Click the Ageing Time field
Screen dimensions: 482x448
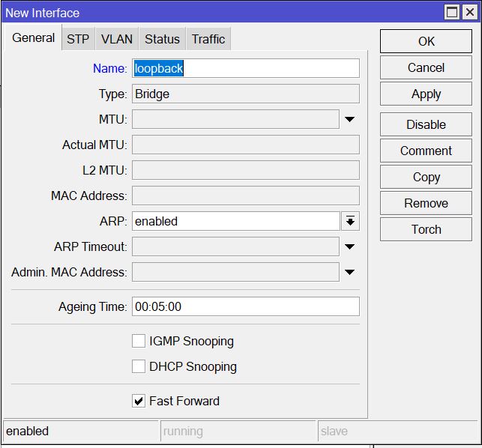click(246, 306)
